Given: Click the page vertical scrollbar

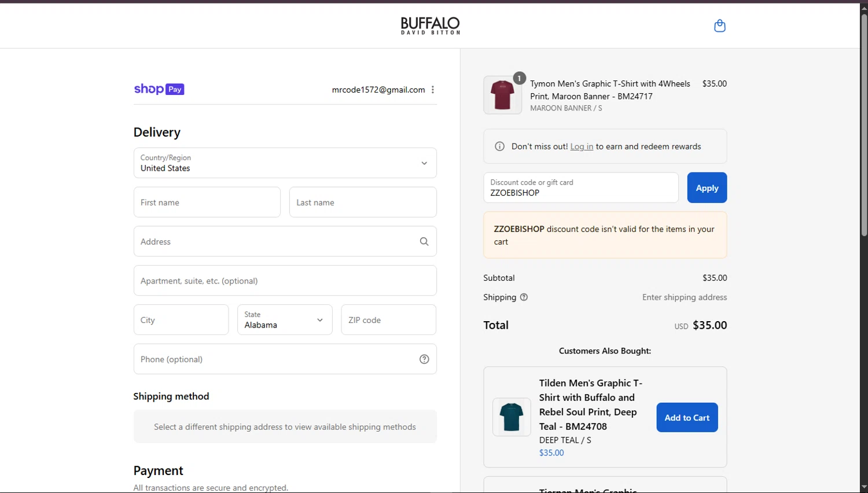Looking at the screenshot, I should click(864, 124).
